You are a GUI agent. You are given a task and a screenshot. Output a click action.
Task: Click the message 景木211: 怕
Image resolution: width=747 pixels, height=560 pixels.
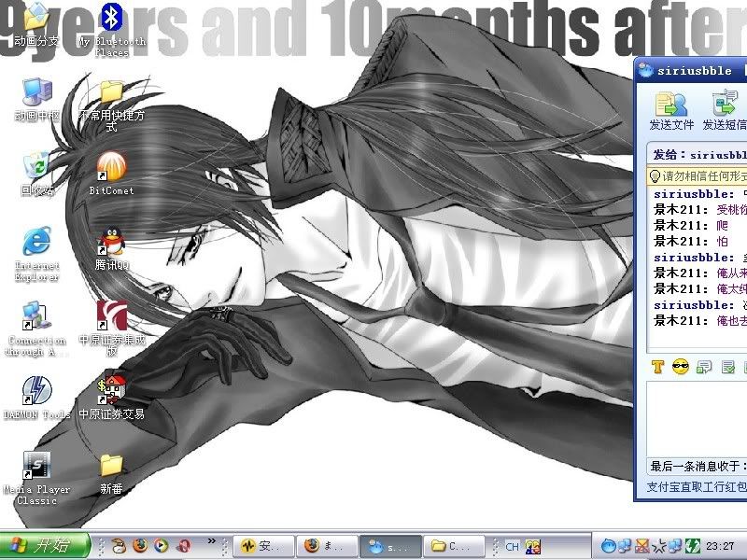point(691,242)
